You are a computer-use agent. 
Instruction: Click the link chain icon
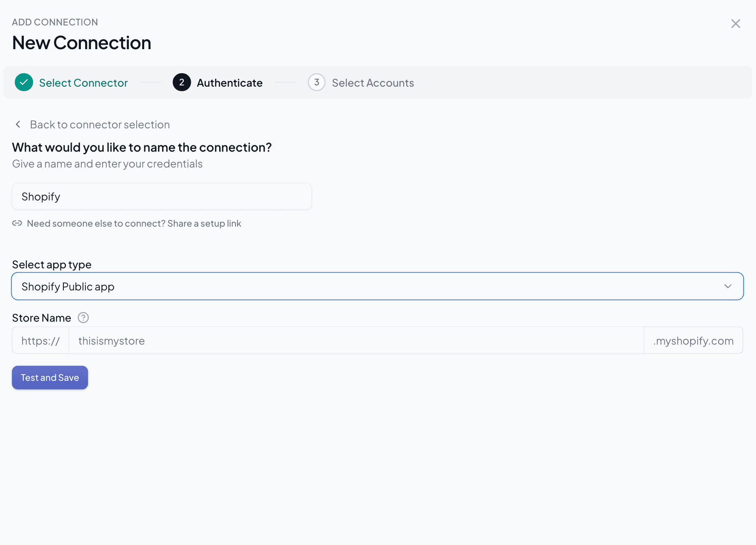point(17,223)
